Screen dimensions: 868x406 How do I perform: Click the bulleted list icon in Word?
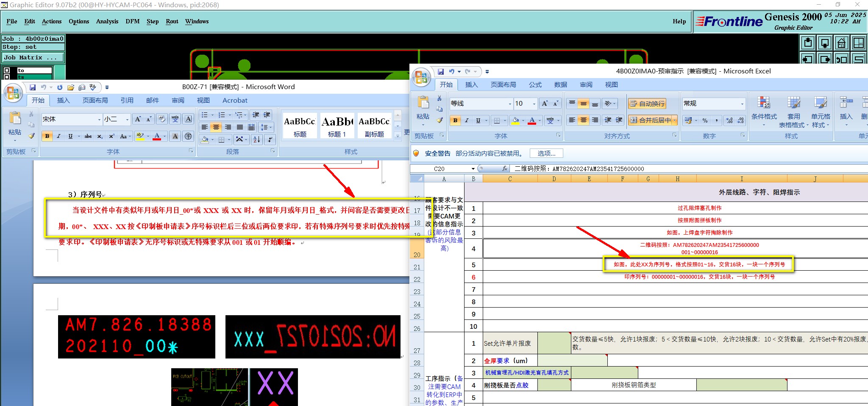(x=205, y=115)
